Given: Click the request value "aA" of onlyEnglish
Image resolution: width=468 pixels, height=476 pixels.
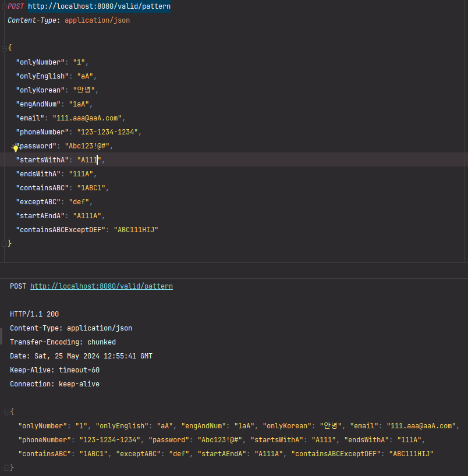Looking at the screenshot, I should click(x=85, y=76).
